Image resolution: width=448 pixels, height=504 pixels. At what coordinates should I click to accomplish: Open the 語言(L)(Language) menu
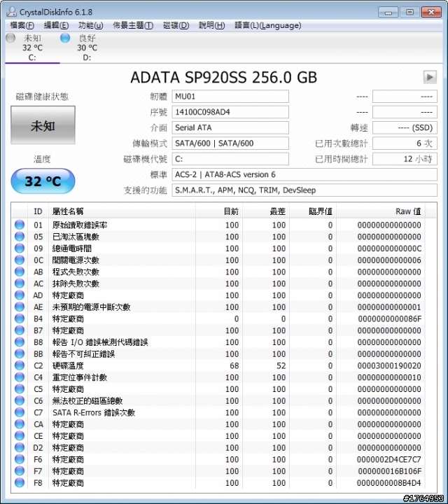267,25
